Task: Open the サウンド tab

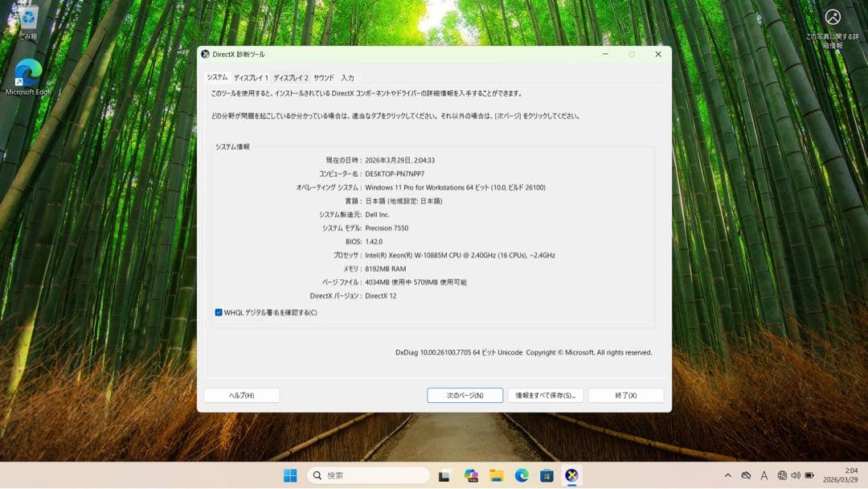Action: pos(324,78)
